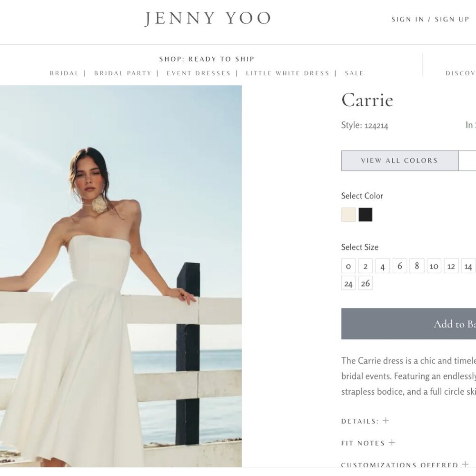Click the JENNY YOO logo

click(x=208, y=18)
